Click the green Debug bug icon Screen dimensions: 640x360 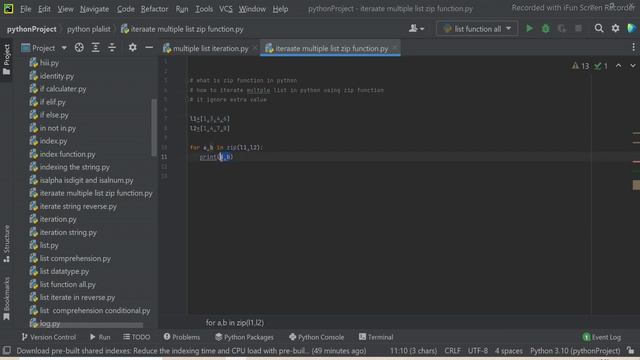tap(545, 29)
